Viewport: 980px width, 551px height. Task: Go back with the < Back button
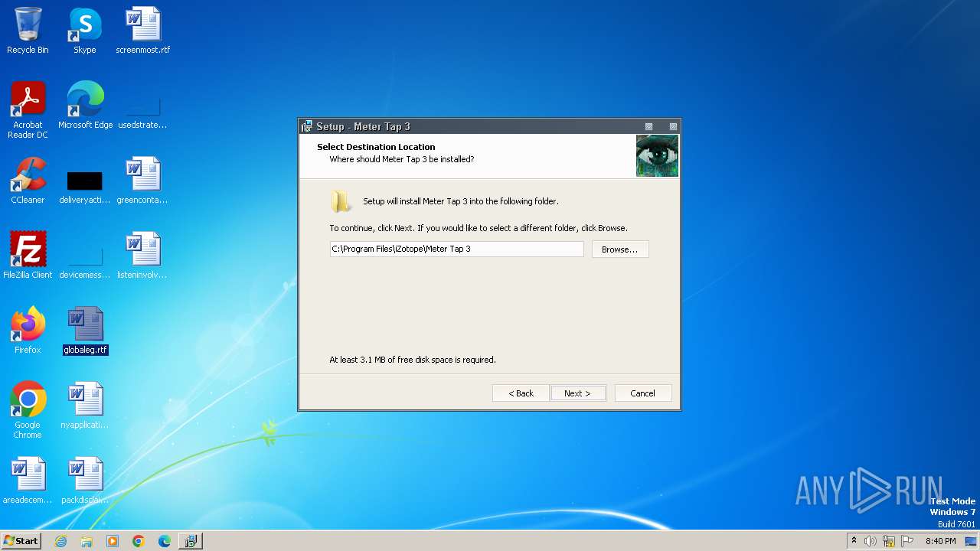pos(521,393)
